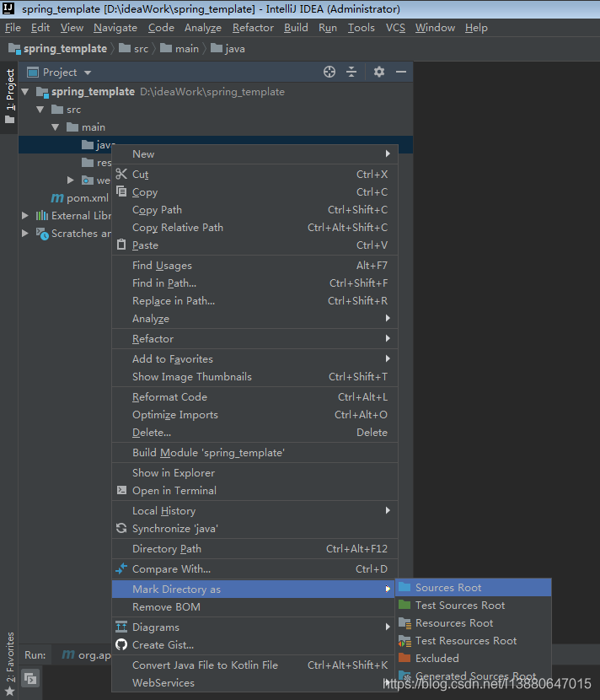Hide the Project panel with minus icon

401,72
